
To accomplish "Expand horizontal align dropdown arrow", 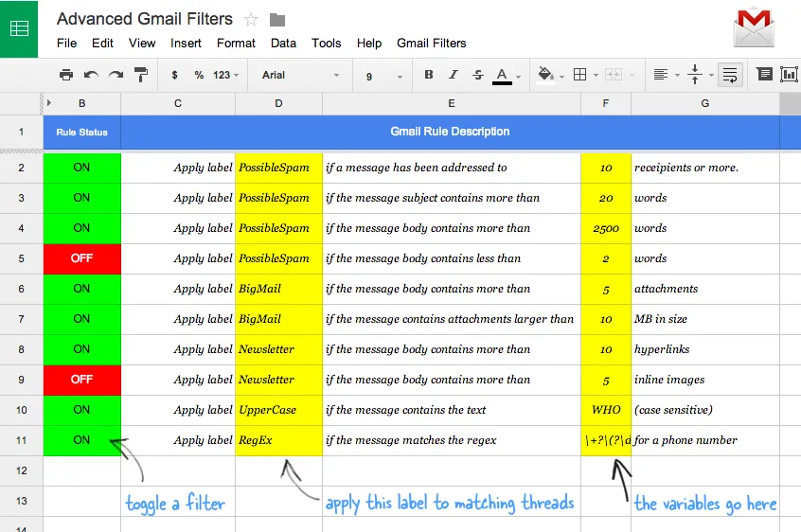I will tap(677, 76).
